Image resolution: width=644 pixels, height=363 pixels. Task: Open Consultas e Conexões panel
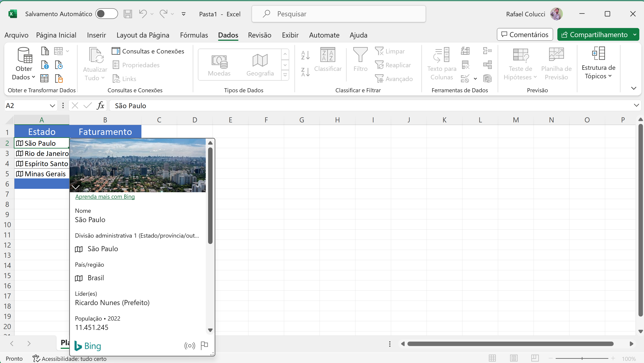pyautogui.click(x=148, y=51)
